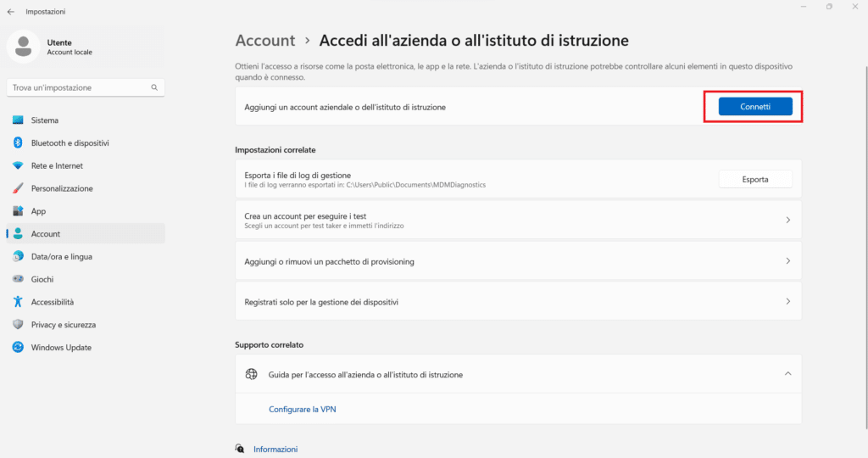Image resolution: width=868 pixels, height=458 pixels.
Task: Click the Bluetooth e dispositivi icon
Action: click(18, 142)
